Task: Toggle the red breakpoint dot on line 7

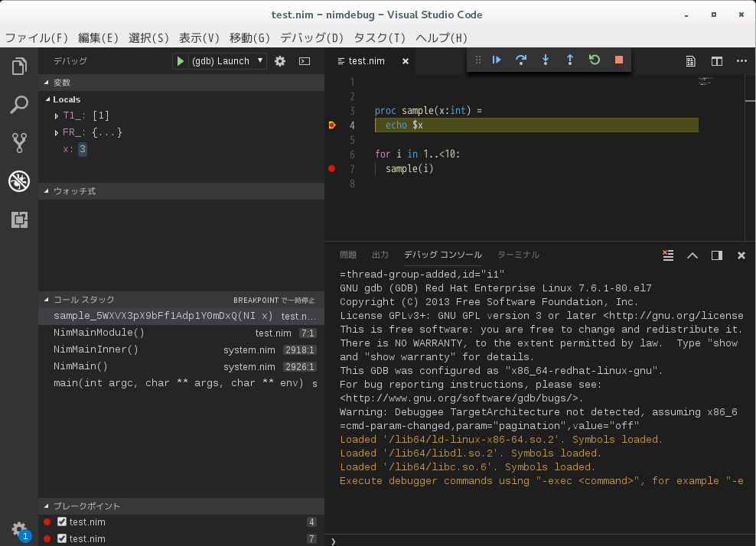Action: coord(331,169)
